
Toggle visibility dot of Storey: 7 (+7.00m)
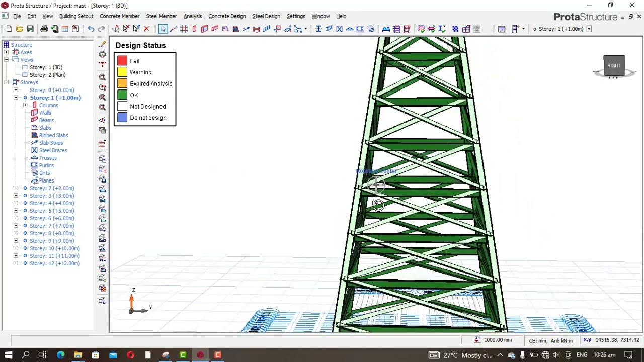click(25, 226)
